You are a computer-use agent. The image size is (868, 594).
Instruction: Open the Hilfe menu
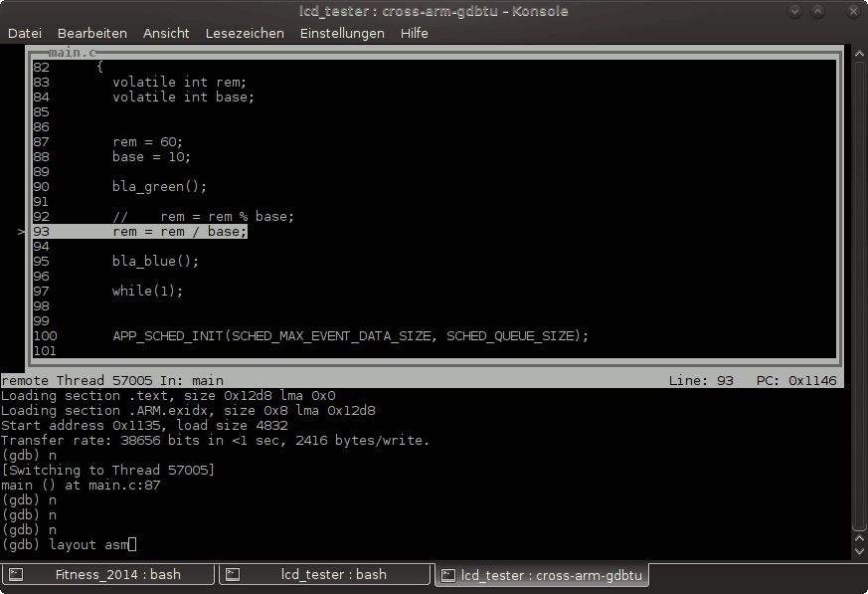pyautogui.click(x=414, y=33)
